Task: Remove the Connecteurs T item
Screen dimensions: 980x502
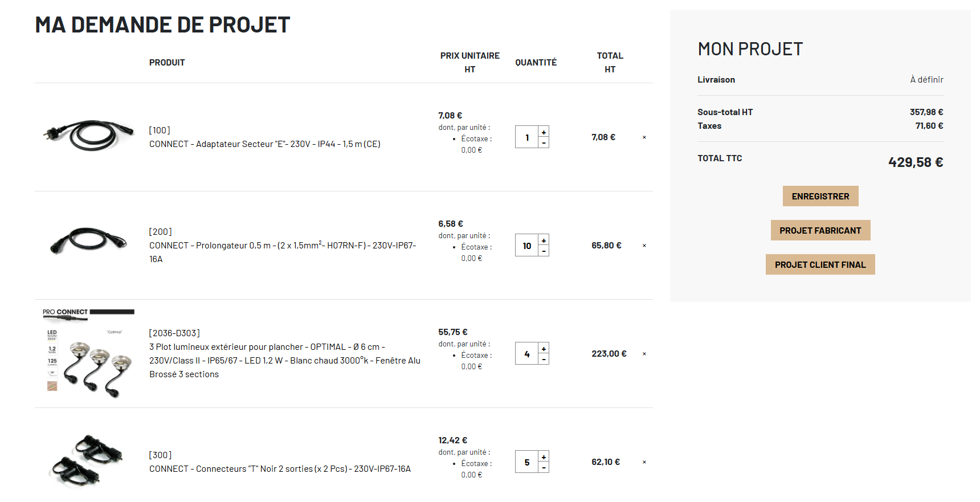Action: 644,462
